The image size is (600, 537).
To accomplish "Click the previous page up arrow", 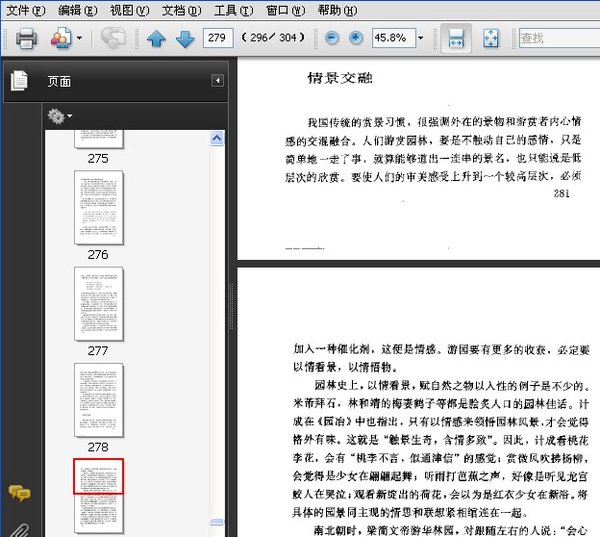I will (x=156, y=39).
